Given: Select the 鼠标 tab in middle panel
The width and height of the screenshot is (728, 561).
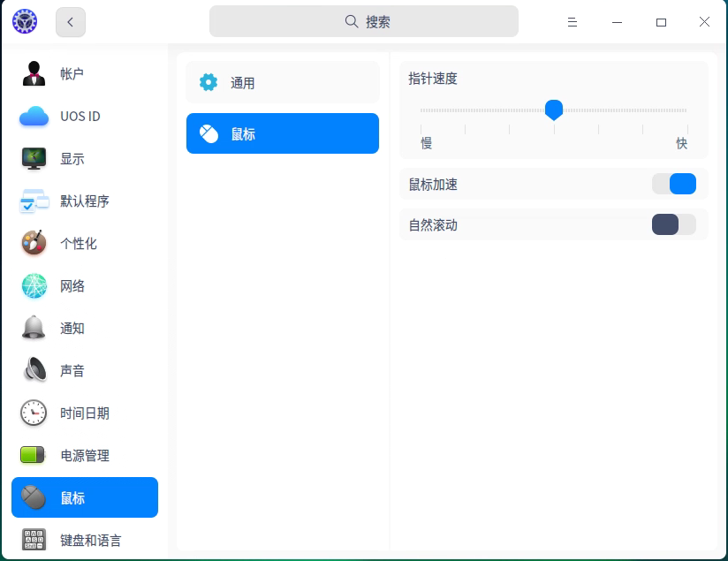Looking at the screenshot, I should 283,133.
